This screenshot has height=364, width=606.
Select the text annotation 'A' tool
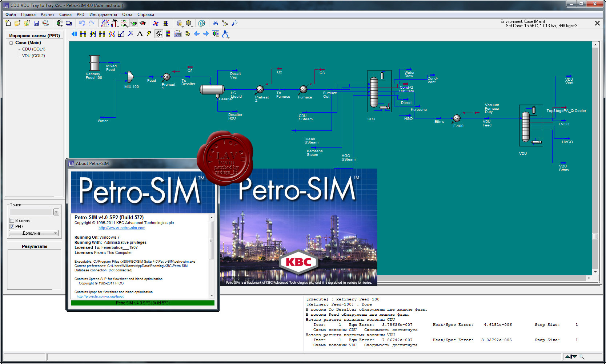[140, 34]
